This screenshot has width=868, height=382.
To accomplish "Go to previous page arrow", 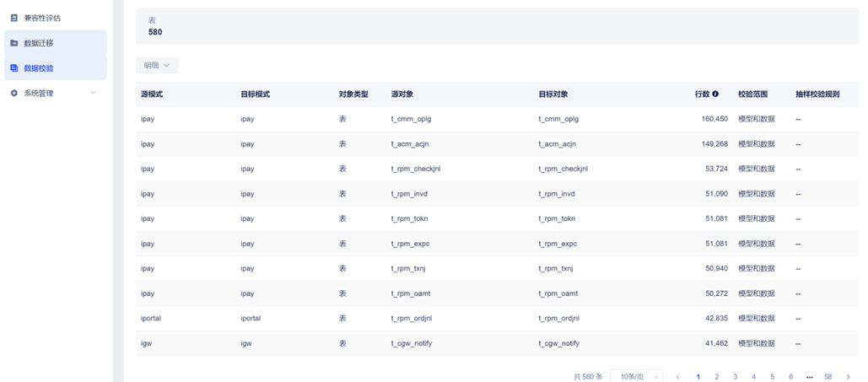I will click(x=678, y=376).
